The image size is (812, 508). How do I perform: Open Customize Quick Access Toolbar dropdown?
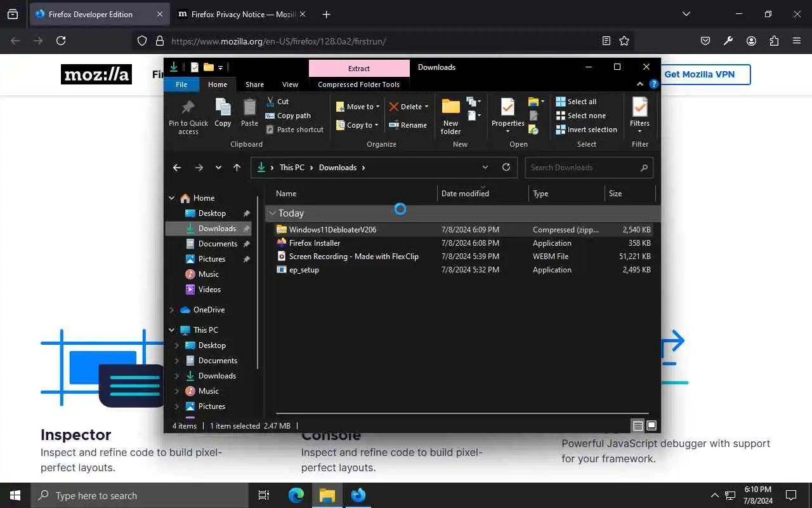[x=220, y=67]
